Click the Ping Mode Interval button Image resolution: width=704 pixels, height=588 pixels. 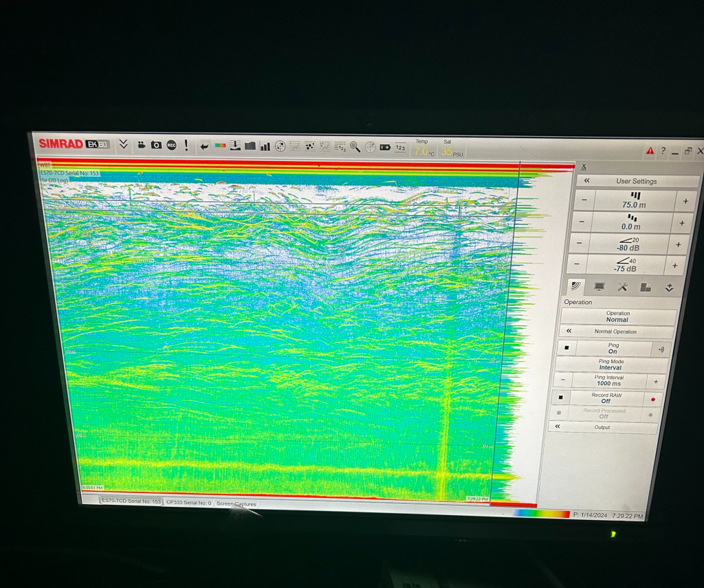coord(610,364)
